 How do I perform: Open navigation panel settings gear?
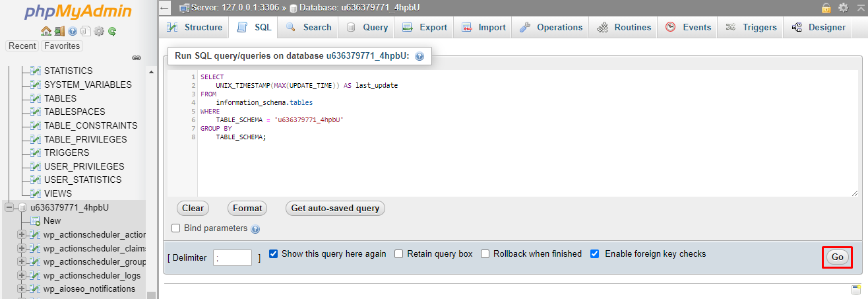pyautogui.click(x=99, y=31)
